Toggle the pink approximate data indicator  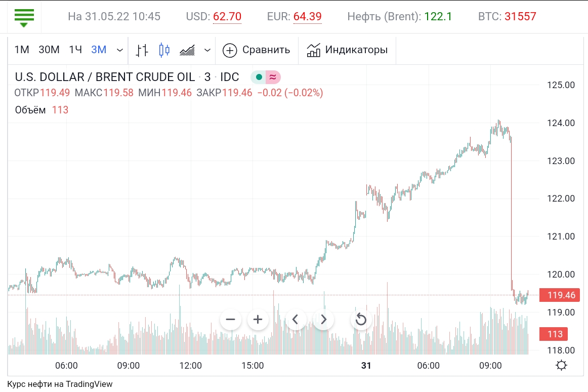[x=273, y=77]
